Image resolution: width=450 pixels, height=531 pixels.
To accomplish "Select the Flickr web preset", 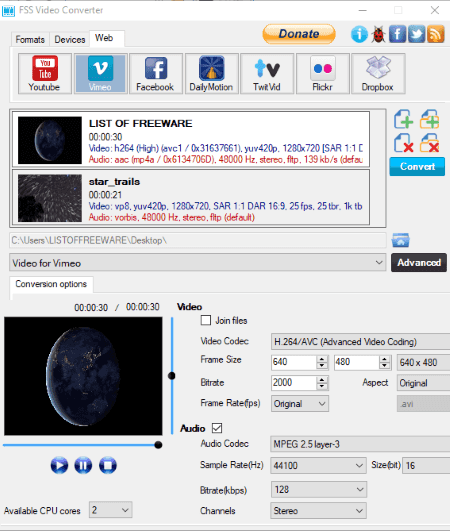I will (x=323, y=73).
